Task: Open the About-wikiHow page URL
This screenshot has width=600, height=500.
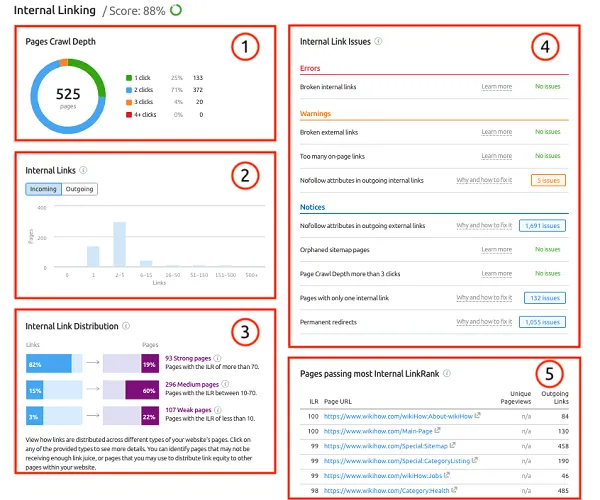Action: pyautogui.click(x=398, y=416)
